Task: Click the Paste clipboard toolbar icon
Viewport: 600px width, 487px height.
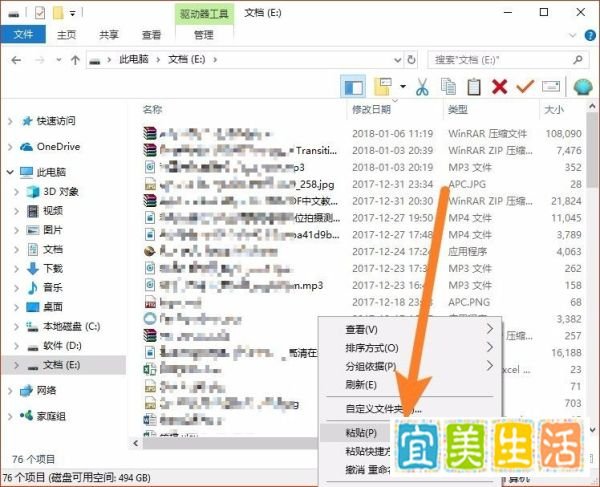Action: coord(474,87)
